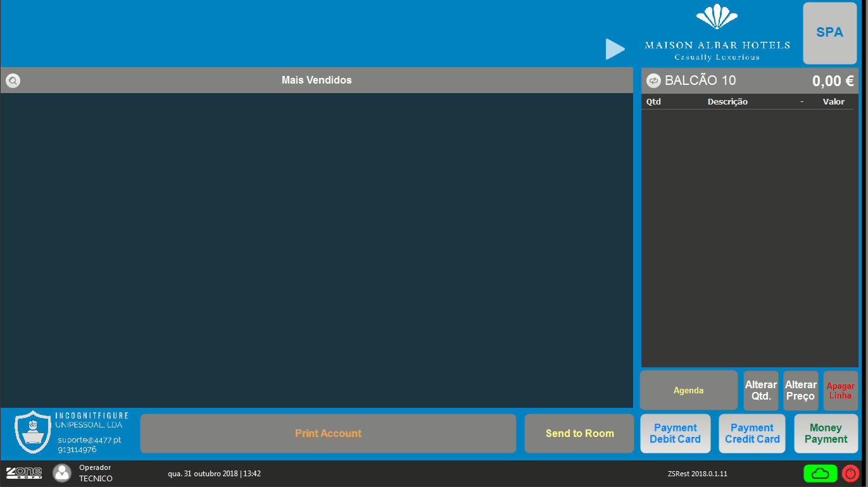Click the ZoneSoft logo in status bar
The image size is (868, 487).
(x=24, y=473)
